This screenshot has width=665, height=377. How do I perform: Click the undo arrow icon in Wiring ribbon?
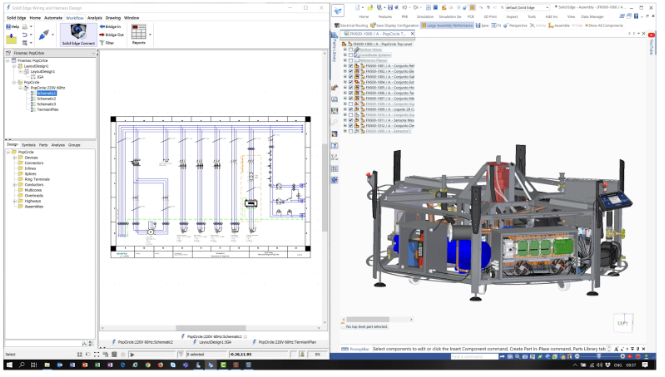(x=25, y=35)
